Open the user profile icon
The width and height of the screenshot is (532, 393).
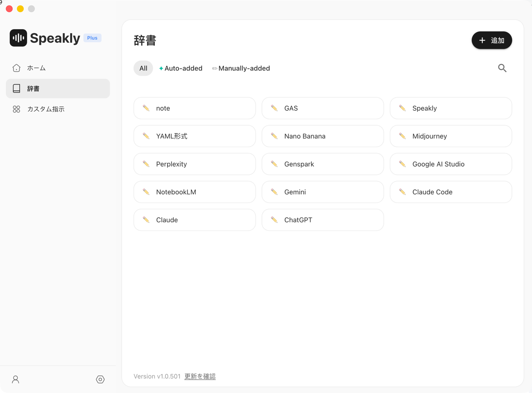click(x=16, y=379)
